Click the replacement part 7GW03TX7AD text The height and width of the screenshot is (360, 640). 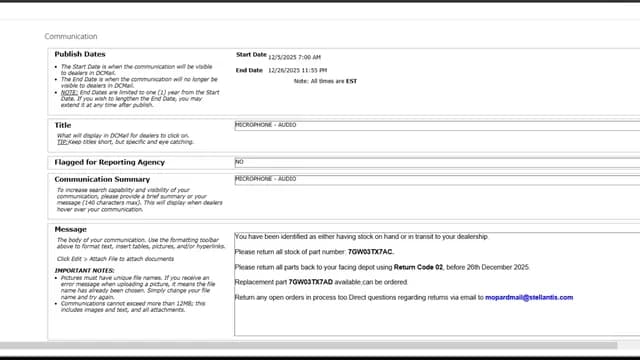point(311,282)
